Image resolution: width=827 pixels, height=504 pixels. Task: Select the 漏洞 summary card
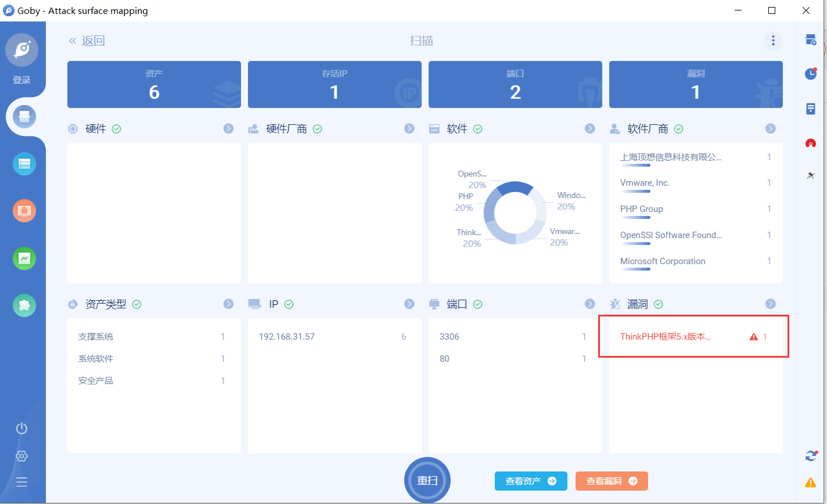(x=696, y=84)
